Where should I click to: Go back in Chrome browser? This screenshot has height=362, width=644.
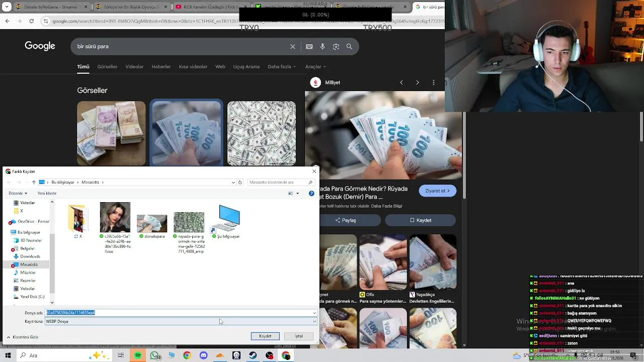tap(7, 21)
